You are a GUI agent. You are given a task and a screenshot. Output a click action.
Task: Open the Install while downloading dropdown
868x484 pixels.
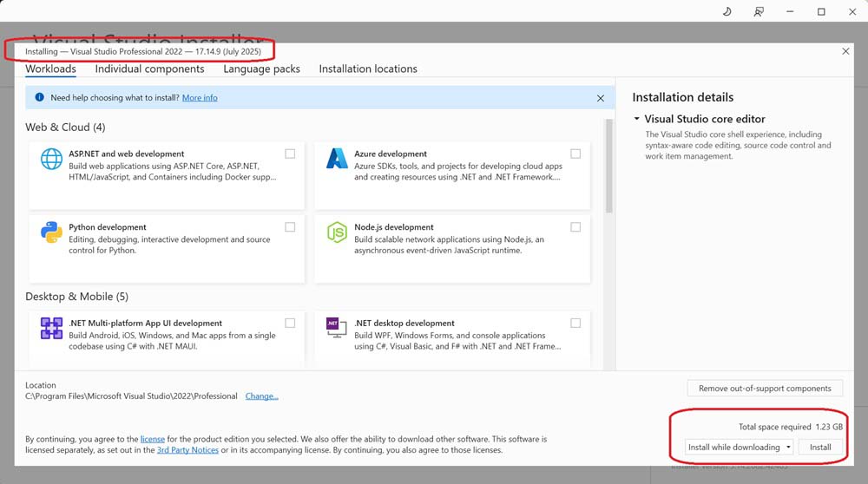point(740,448)
